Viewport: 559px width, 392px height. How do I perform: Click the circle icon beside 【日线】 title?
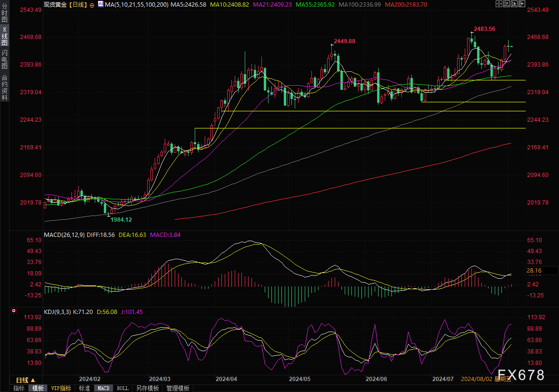coord(92,4)
